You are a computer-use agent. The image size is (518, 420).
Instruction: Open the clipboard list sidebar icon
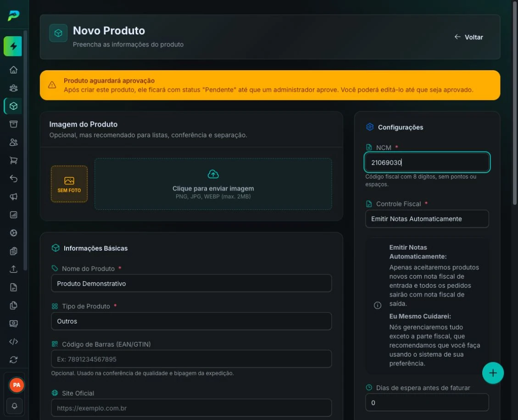click(x=14, y=251)
